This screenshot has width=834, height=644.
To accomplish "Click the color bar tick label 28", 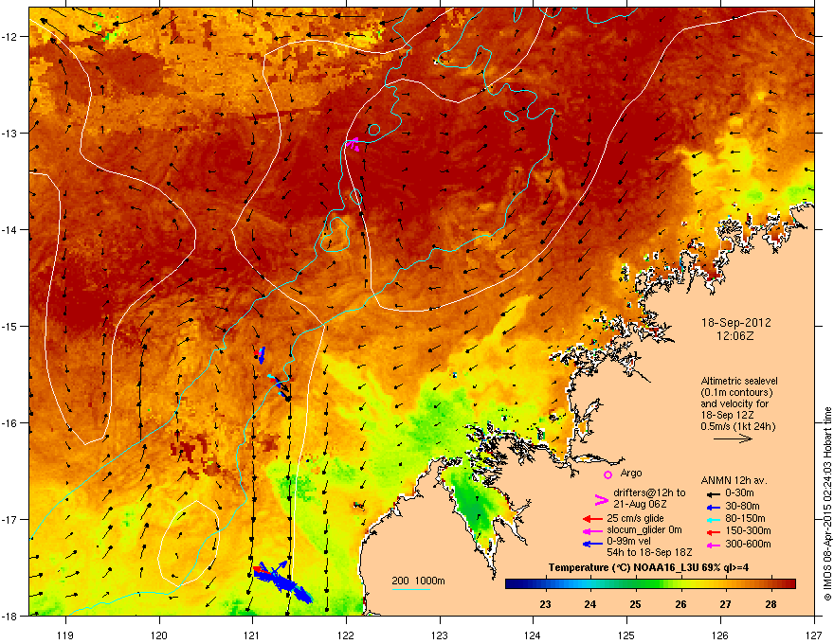I will (x=771, y=604).
